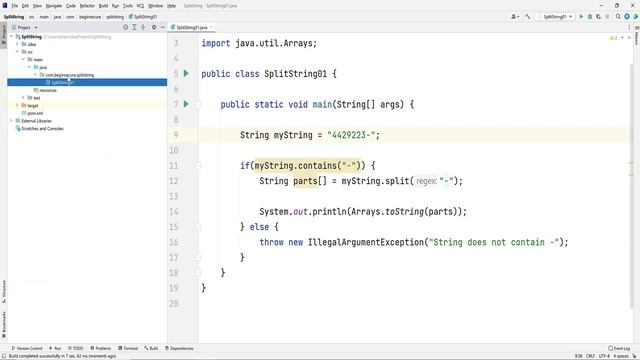Build the project with the hammer icon
Image resolution: width=640 pixels, height=360 pixels.
pyautogui.click(x=528, y=17)
